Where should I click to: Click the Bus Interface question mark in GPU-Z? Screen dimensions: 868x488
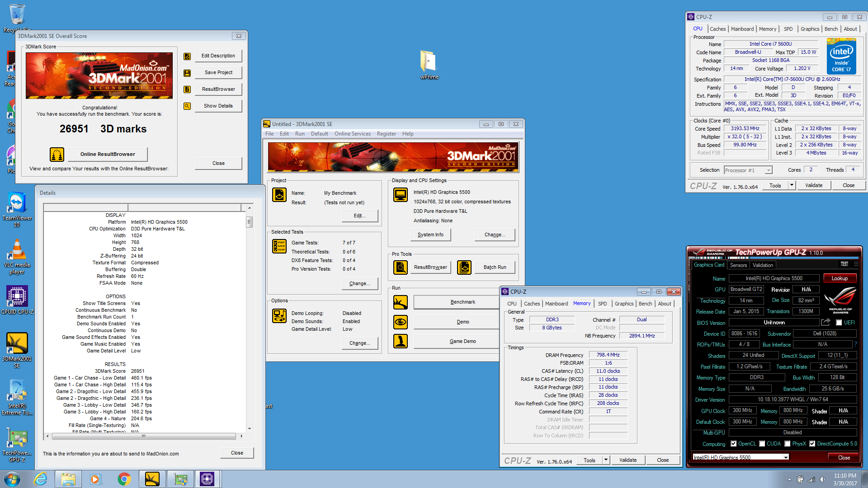(855, 344)
